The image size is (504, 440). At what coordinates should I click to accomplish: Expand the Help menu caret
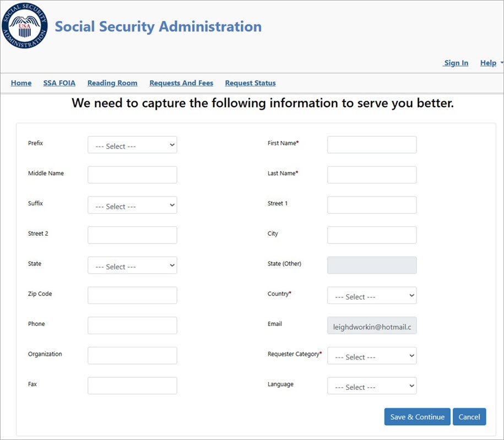[x=501, y=63]
